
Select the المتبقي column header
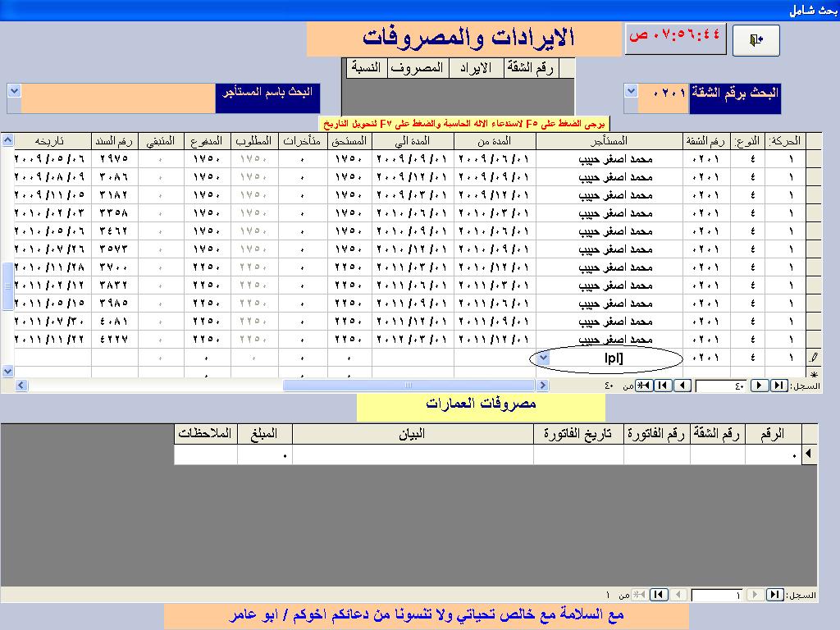click(x=161, y=141)
